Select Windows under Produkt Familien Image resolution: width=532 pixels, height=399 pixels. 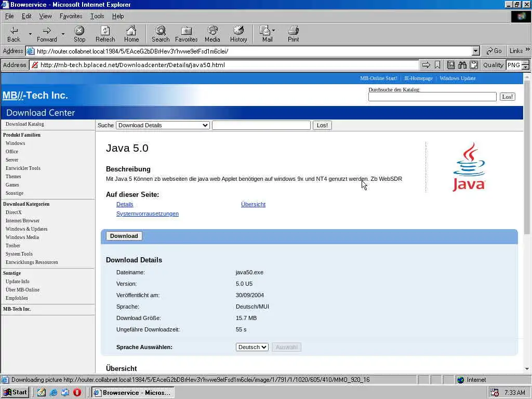15,143
